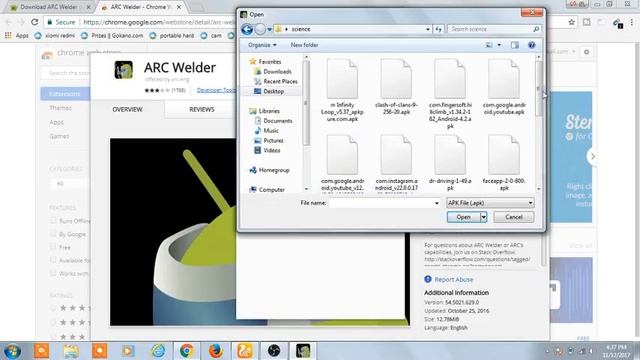
Task: Open the view options dropdown arrow
Action: pos(499,45)
